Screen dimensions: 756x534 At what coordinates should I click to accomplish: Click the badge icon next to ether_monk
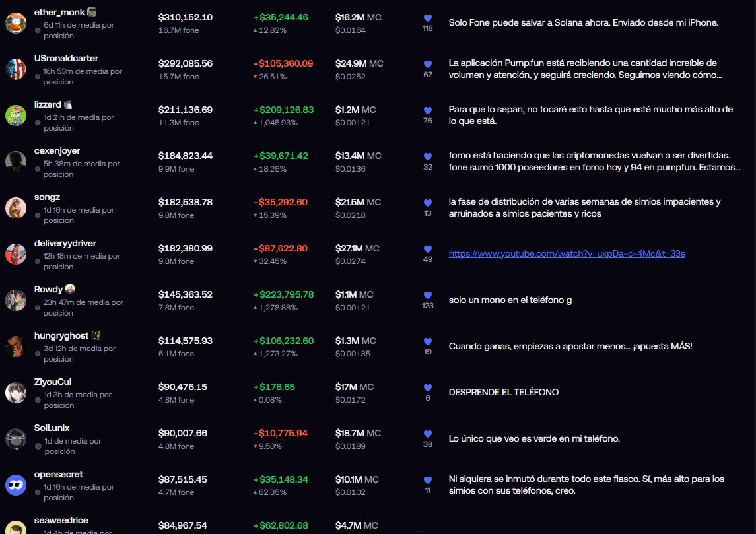[x=92, y=12]
